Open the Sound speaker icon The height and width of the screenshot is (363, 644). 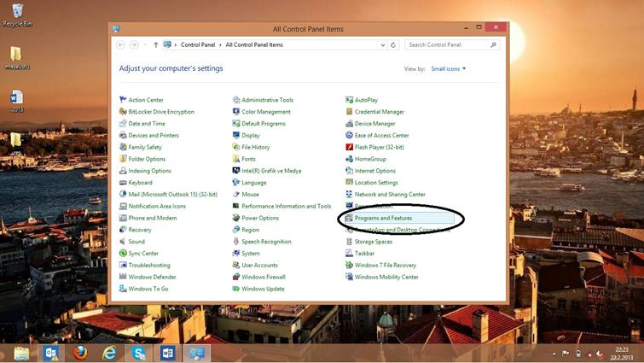[123, 242]
